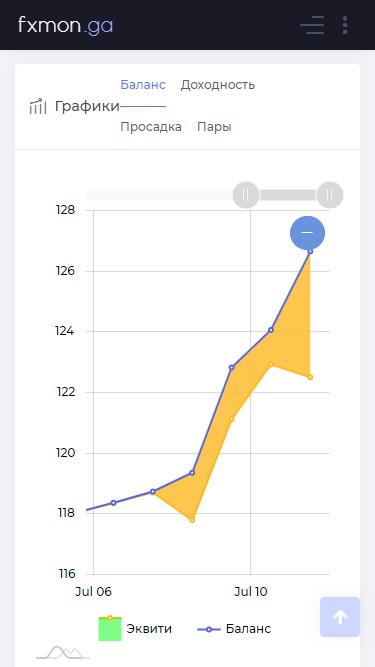The width and height of the screenshot is (375, 667).
Task: Click the gray curve icon below the legend
Action: click(x=63, y=652)
